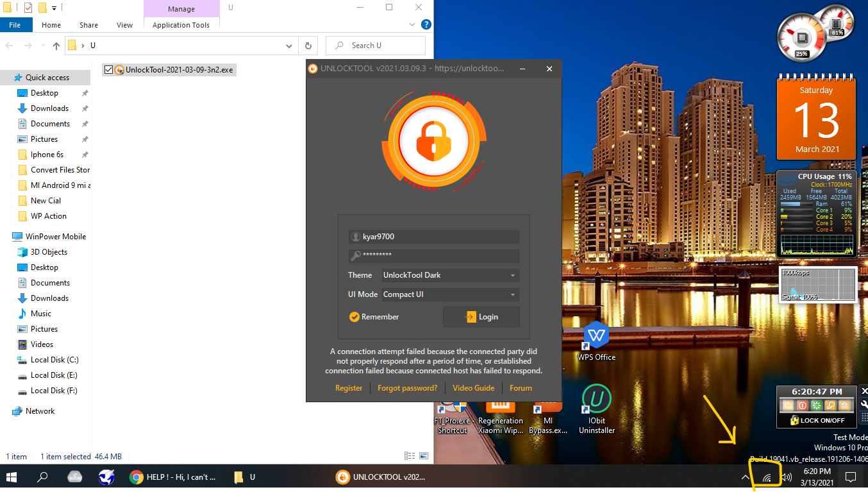Viewport: 868px width, 492px height.
Task: Click Login button in UnlockTool
Action: [x=481, y=317]
